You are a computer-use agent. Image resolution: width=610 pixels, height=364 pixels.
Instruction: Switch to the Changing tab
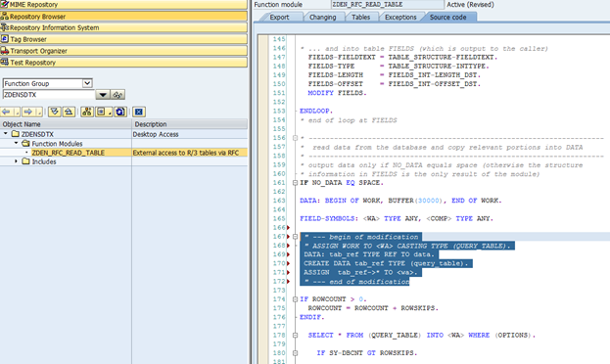pos(323,17)
